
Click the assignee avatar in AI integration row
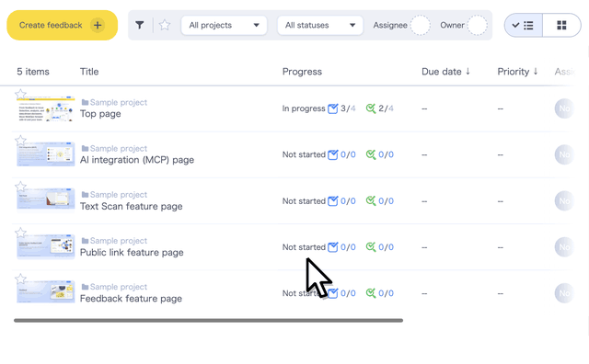pos(564,154)
